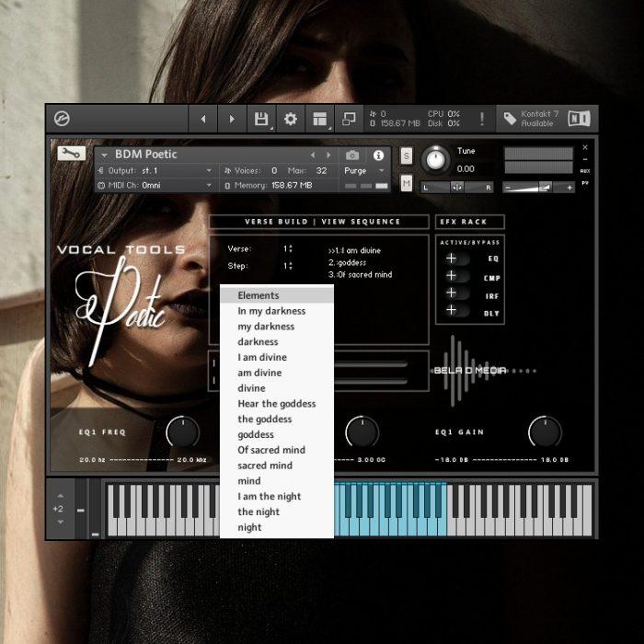Image resolution: width=644 pixels, height=644 pixels.
Task: Open instrument edit mode wrench icon
Action: (x=72, y=154)
